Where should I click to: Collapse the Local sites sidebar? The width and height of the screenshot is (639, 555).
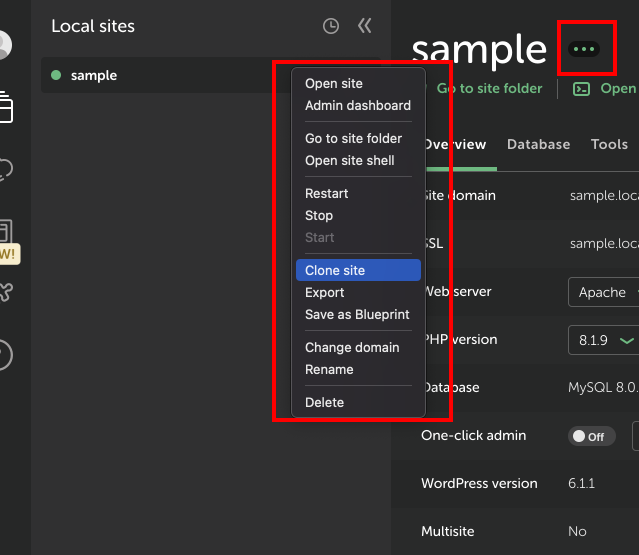[364, 26]
